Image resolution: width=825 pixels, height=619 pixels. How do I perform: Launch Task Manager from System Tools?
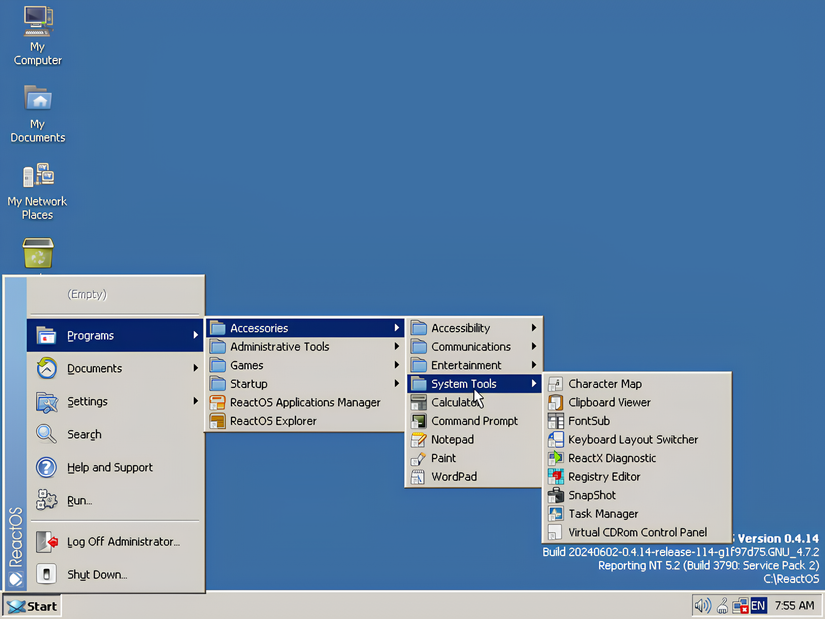point(605,513)
